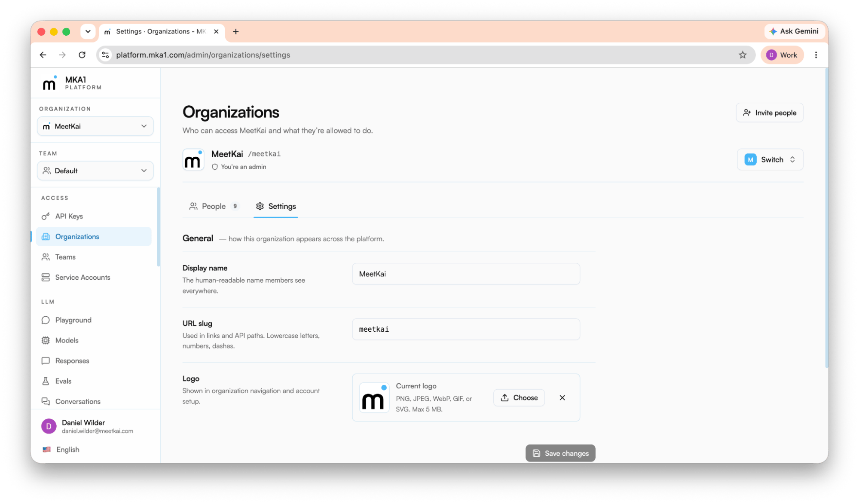
Task: Click the MKA1 Platform logo
Action: (72, 83)
